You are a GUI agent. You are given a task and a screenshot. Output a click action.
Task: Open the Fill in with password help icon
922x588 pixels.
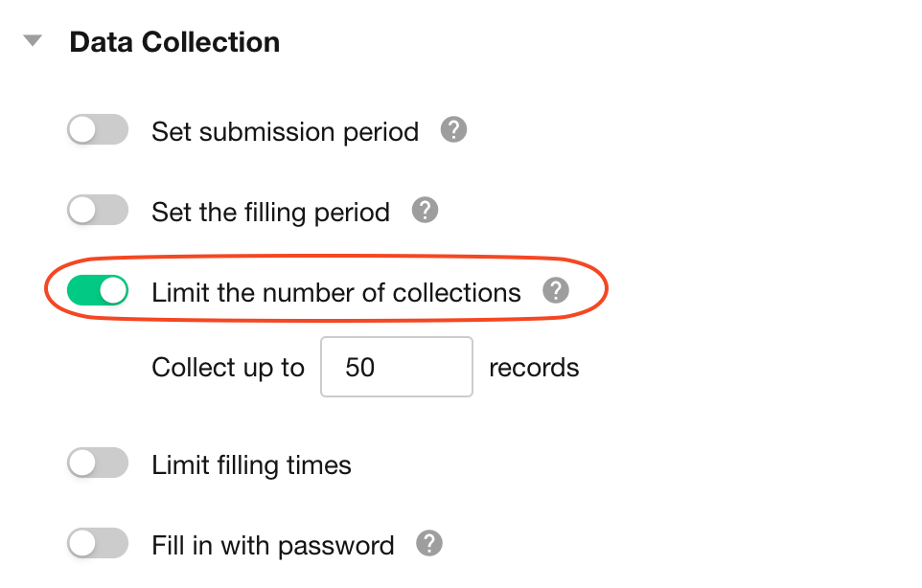tap(429, 544)
